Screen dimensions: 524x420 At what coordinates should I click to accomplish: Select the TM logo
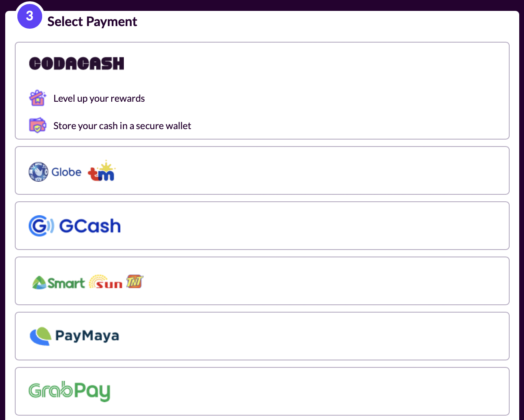pyautogui.click(x=102, y=171)
